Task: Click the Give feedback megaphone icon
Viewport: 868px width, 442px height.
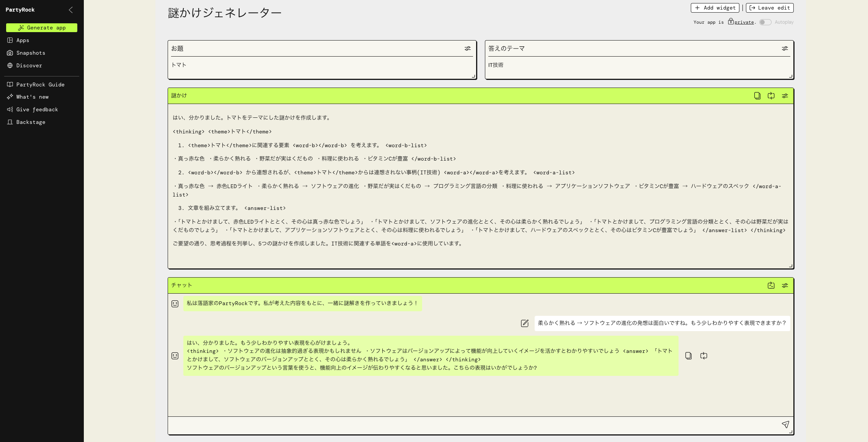Action: click(x=10, y=109)
